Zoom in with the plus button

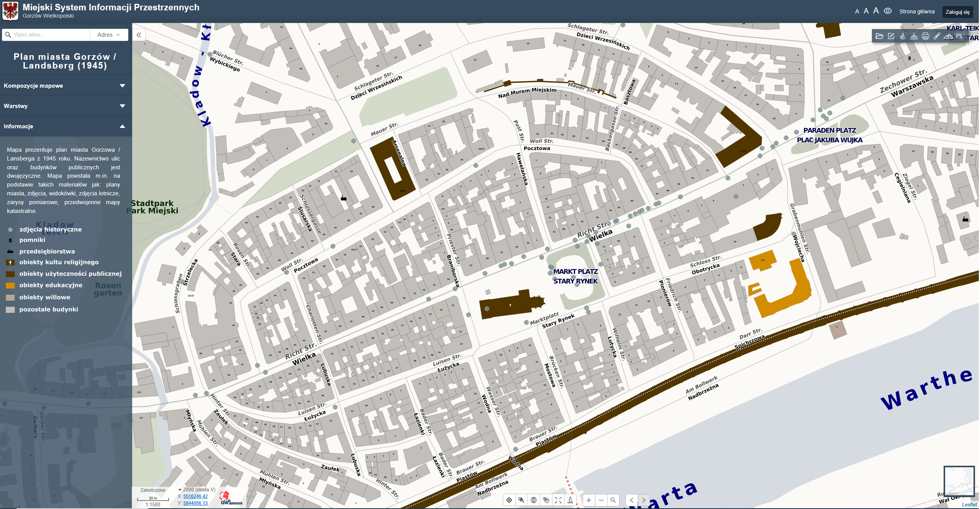tap(589, 500)
